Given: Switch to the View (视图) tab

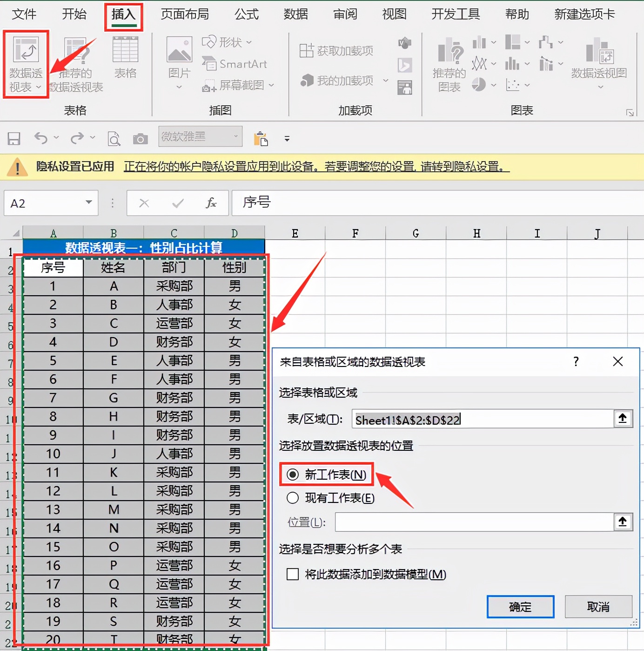Looking at the screenshot, I should 395,14.
